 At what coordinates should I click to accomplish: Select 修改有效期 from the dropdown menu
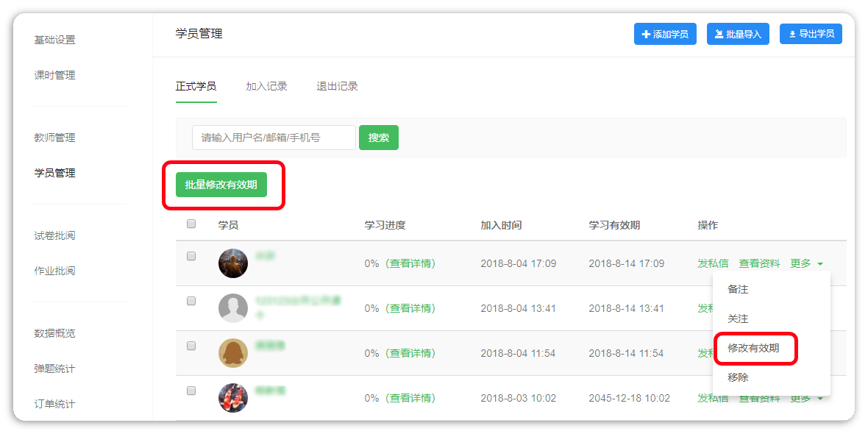pyautogui.click(x=753, y=348)
